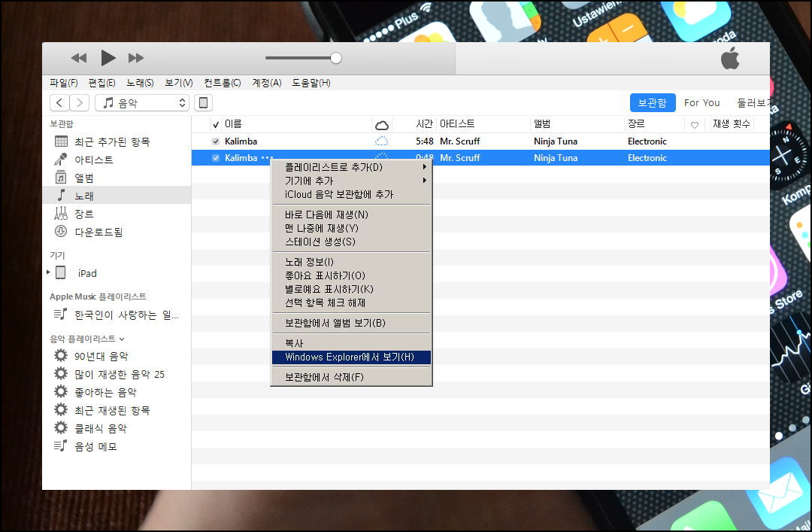Expand 기기에 추가 submenu

coord(352,181)
